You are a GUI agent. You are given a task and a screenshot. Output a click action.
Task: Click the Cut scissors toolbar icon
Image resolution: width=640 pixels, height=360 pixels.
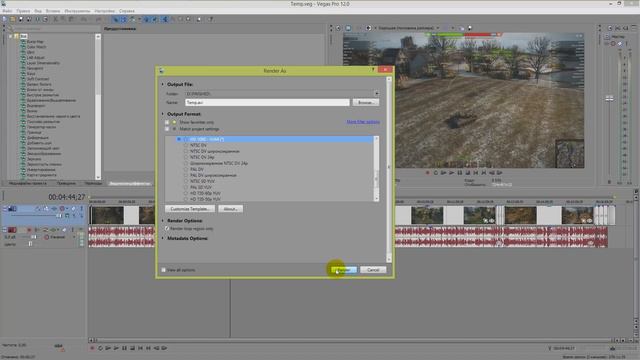click(x=56, y=19)
